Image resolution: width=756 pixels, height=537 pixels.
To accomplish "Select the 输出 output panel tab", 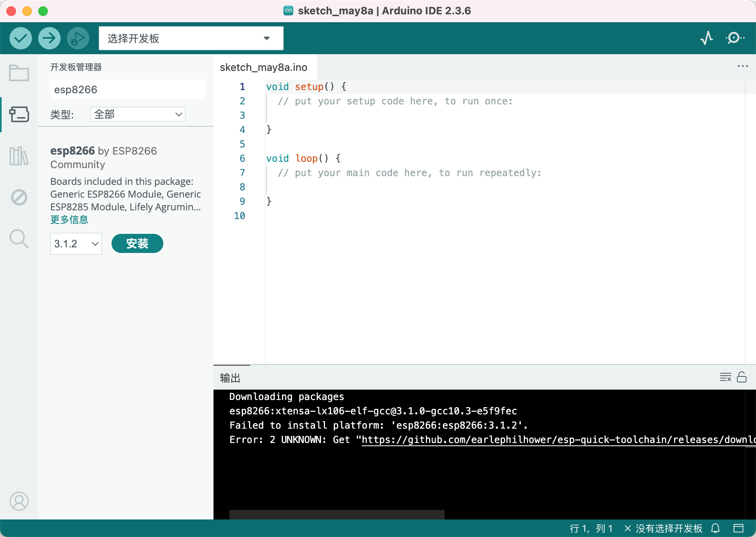I will click(230, 378).
